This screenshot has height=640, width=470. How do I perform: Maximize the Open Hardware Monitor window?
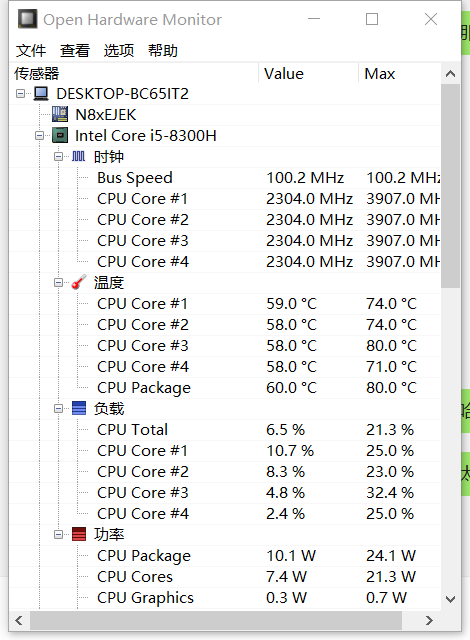click(372, 19)
